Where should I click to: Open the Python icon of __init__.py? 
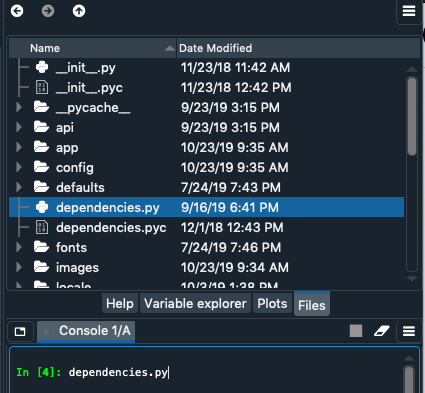pyautogui.click(x=42, y=67)
